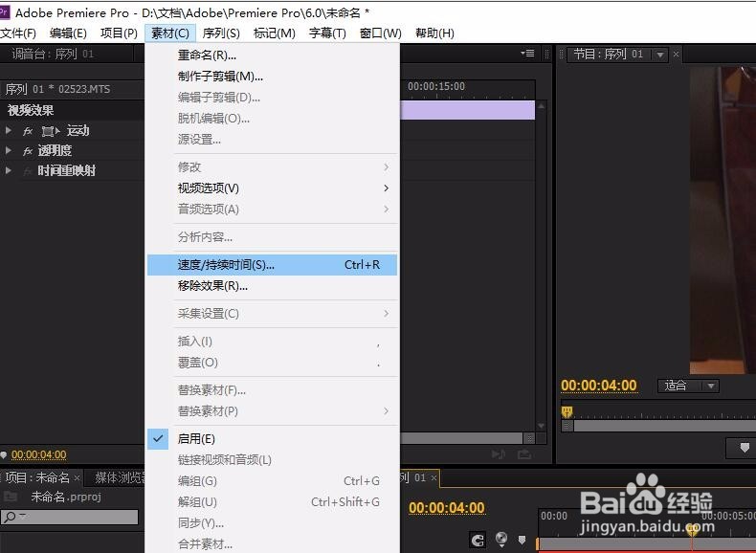Click the Adobe Premiere Pro title bar icon
This screenshot has height=553, width=756.
pyautogui.click(x=4, y=12)
